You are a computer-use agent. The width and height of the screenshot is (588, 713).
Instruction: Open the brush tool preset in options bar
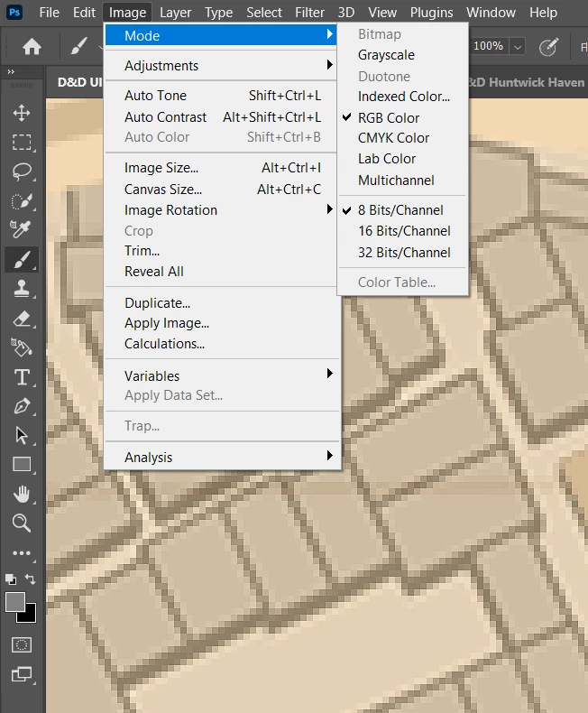(x=78, y=46)
